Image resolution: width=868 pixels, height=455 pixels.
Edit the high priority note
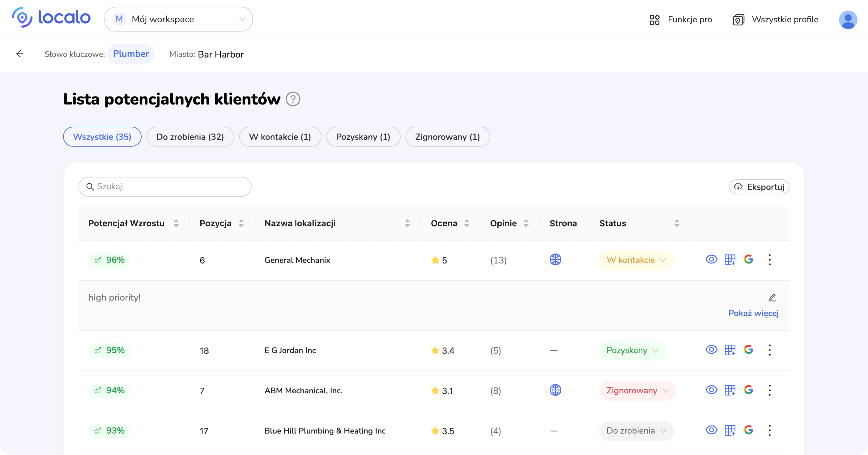tap(772, 297)
